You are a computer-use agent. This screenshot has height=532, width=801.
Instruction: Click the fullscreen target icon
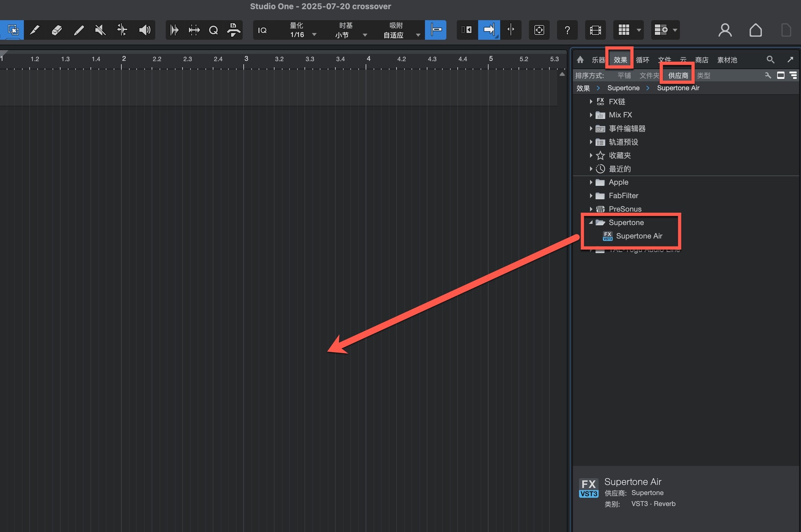pyautogui.click(x=539, y=30)
